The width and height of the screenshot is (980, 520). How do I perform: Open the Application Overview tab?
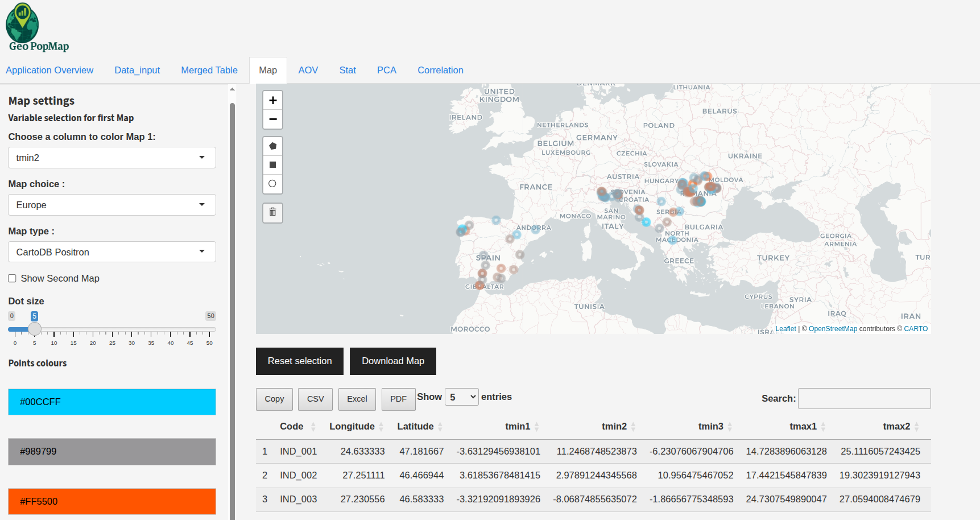(49, 70)
